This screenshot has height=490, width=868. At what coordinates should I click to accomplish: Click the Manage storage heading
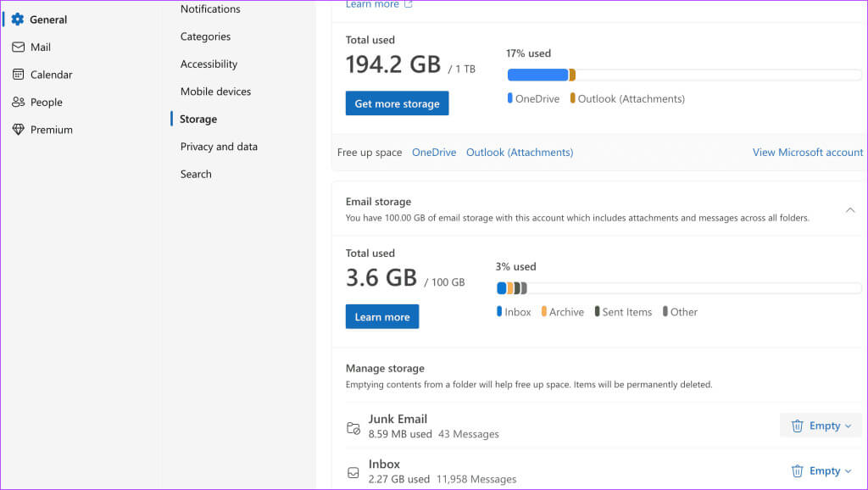pos(385,368)
